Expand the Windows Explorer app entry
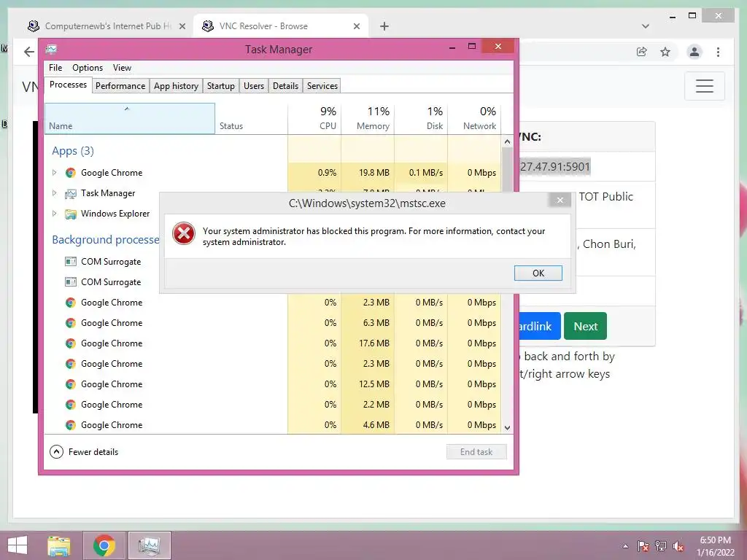The width and height of the screenshot is (747, 560). [54, 214]
